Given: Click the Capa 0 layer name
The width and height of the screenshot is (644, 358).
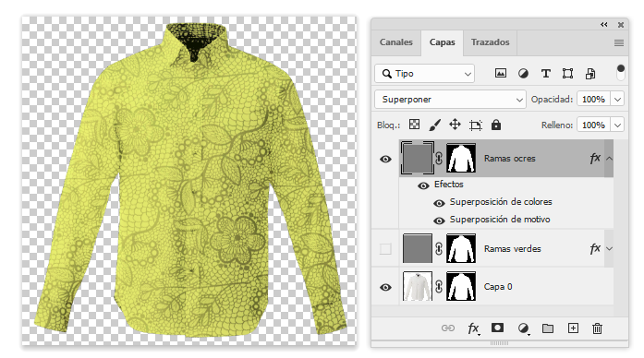Looking at the screenshot, I should tap(498, 287).
